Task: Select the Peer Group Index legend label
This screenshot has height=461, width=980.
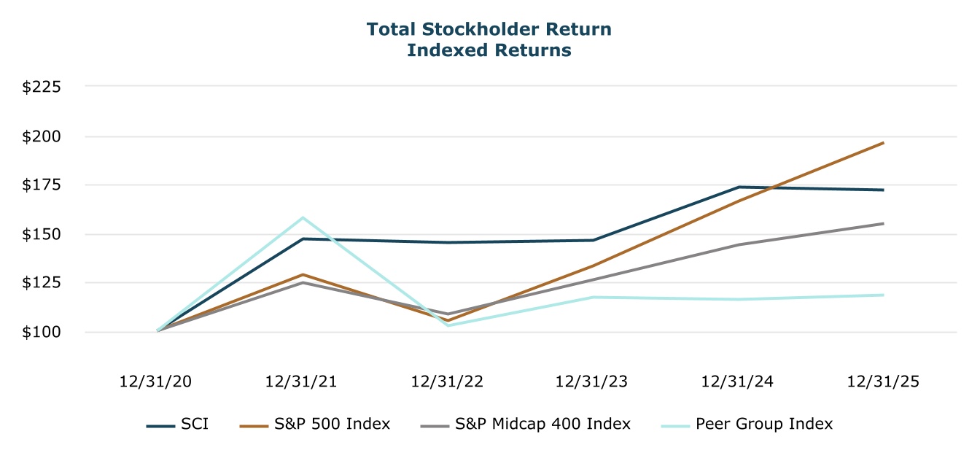Action: tap(764, 424)
